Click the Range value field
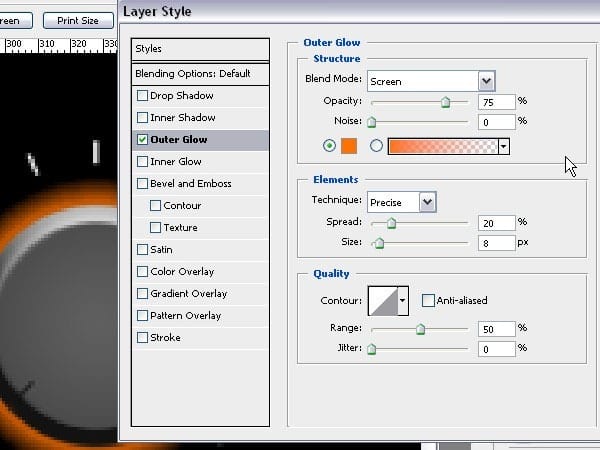The width and height of the screenshot is (600, 450). pos(497,329)
